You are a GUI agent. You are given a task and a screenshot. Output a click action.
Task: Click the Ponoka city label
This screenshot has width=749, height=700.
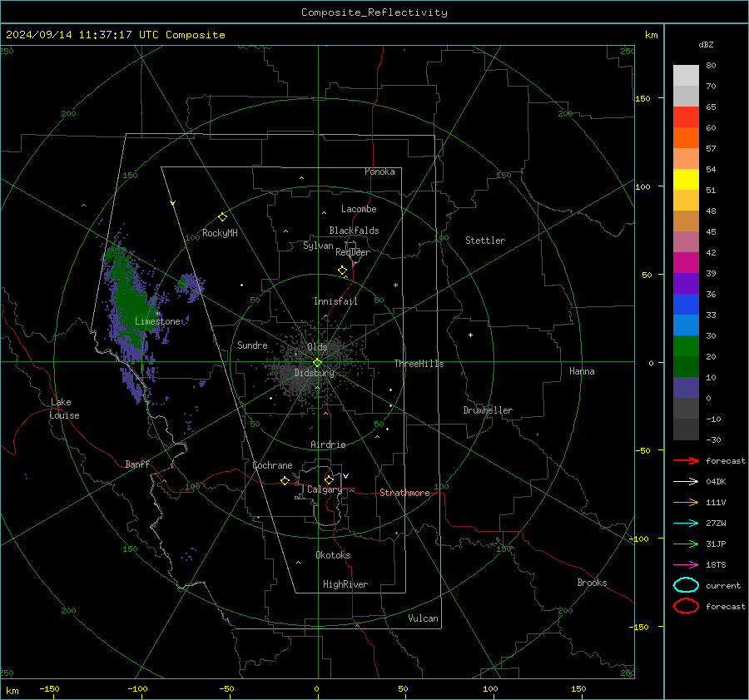(379, 171)
